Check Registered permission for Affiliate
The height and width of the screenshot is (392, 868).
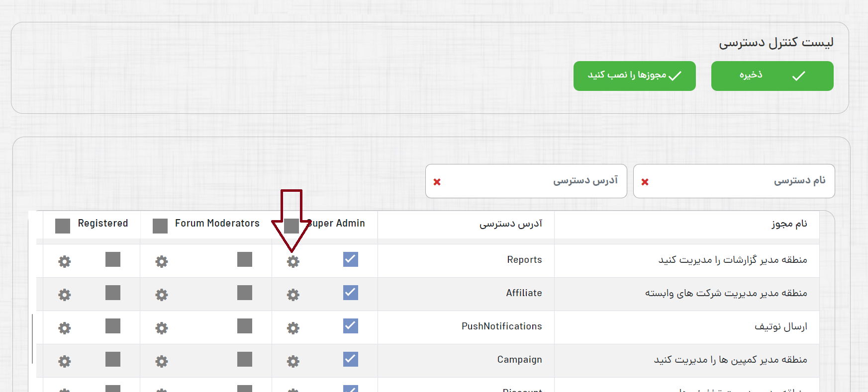(x=113, y=293)
